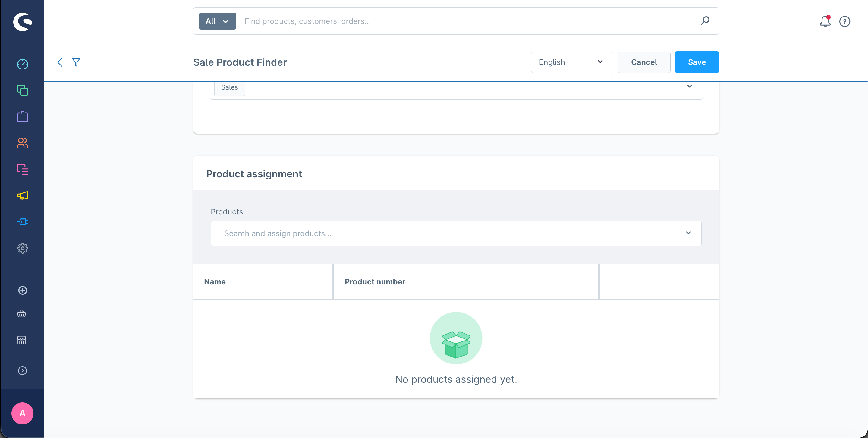
Task: Open the Dashboard from the sidebar
Action: pyautogui.click(x=22, y=64)
